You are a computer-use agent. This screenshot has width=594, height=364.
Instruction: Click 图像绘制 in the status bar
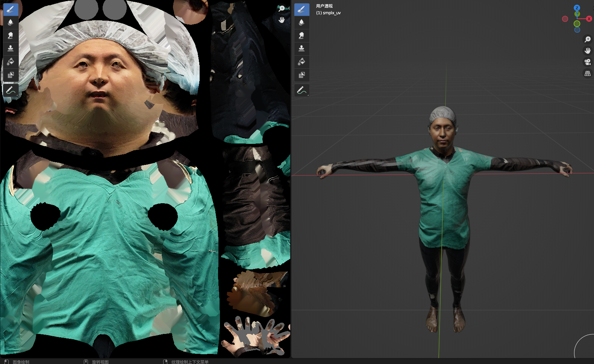(x=21, y=362)
